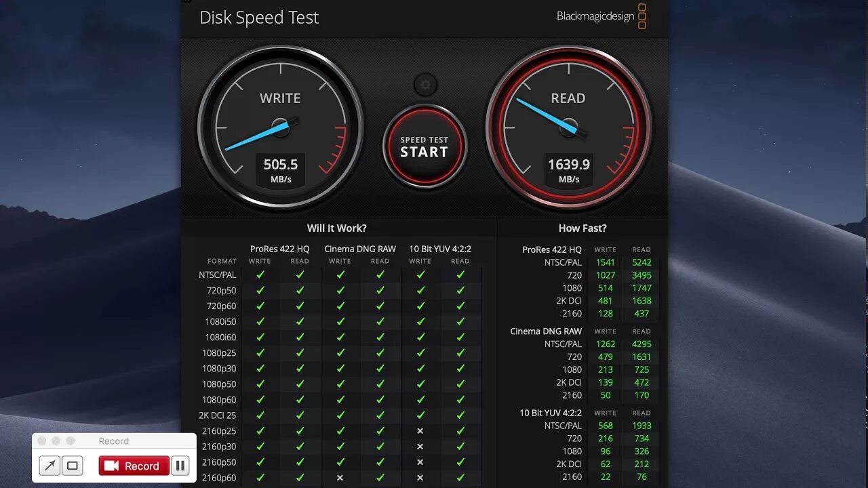Click the Cinema DNG RAW column header
Viewport: 868px width, 488px height.
coord(360,249)
